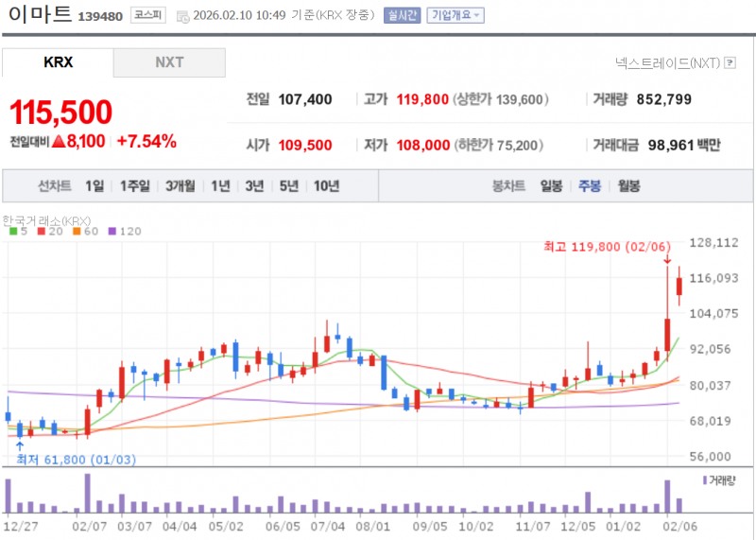This screenshot has height=540, width=756.
Task: Click the 넥스트레이드(NXT) link text
Action: (668, 62)
